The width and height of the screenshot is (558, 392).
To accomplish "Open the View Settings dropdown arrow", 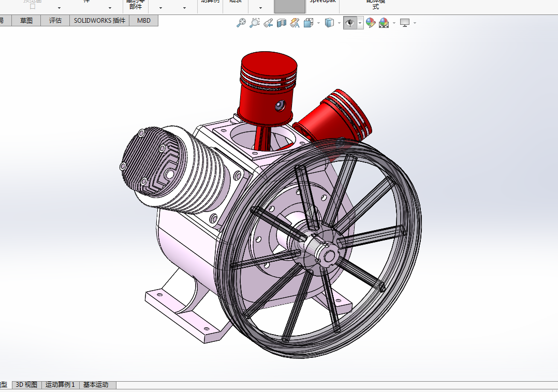I will (415, 23).
